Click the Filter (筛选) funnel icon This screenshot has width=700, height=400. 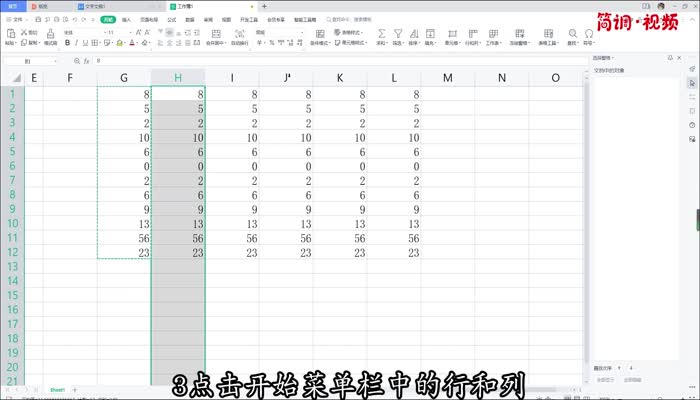pyautogui.click(x=397, y=34)
